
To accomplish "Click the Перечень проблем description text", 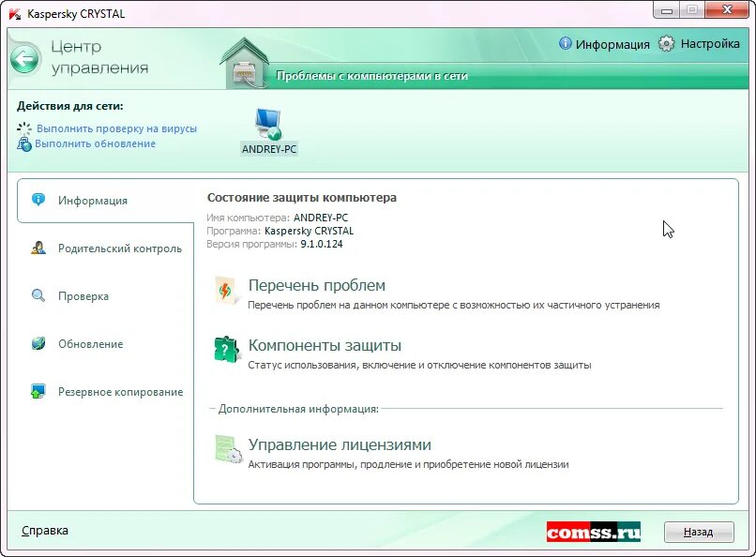I will 453,305.
